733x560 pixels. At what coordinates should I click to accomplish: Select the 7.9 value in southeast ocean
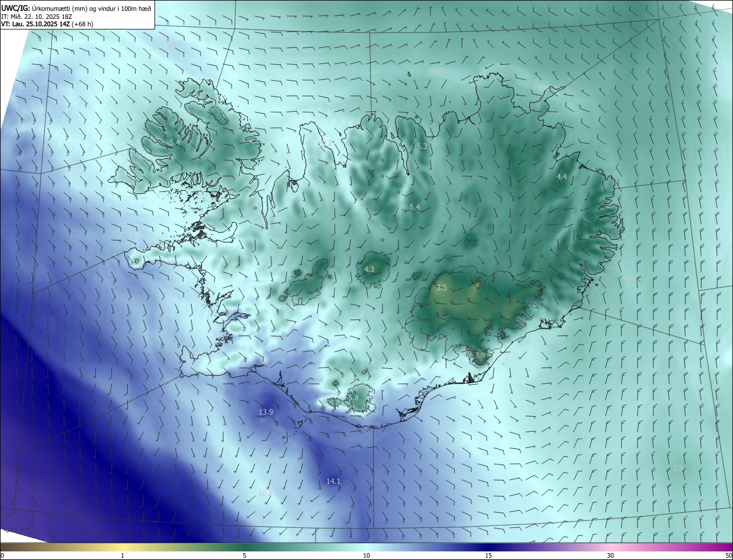click(678, 468)
